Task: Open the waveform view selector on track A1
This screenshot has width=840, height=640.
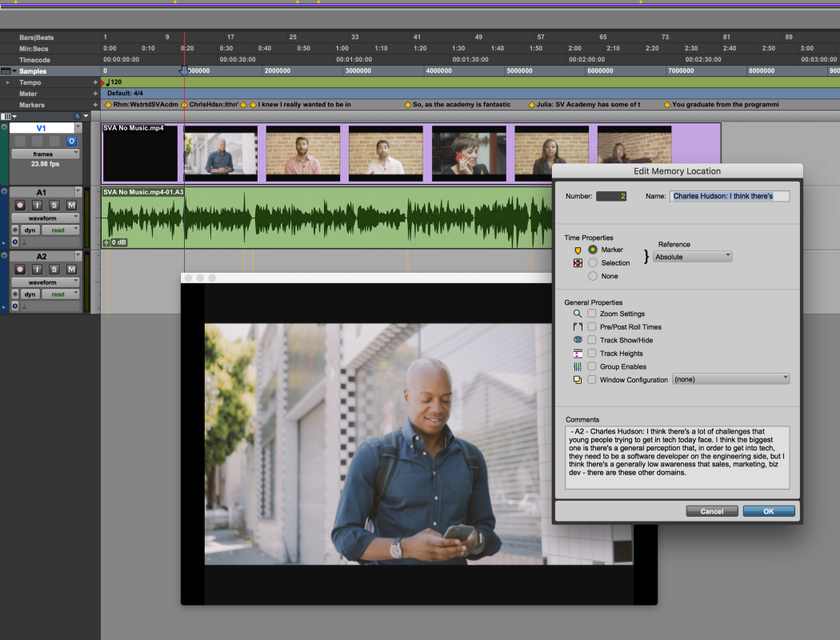Action: (x=45, y=218)
